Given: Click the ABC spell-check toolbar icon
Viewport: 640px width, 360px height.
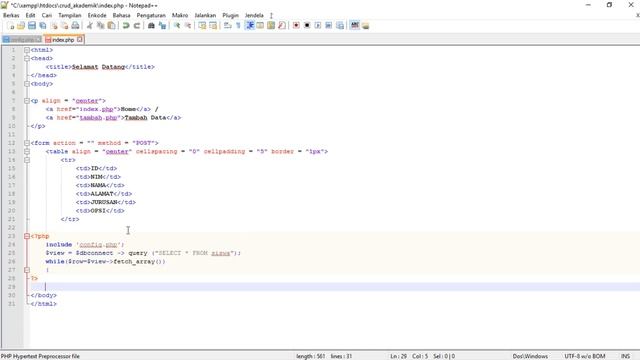Looking at the screenshot, I should (x=355, y=26).
